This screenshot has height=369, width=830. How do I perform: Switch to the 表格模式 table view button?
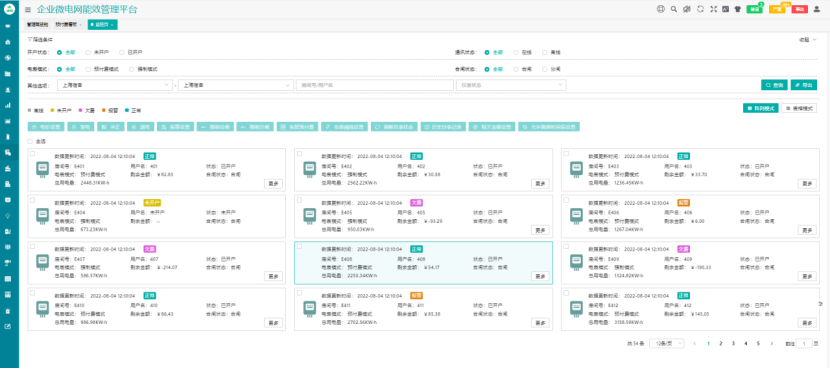point(799,108)
